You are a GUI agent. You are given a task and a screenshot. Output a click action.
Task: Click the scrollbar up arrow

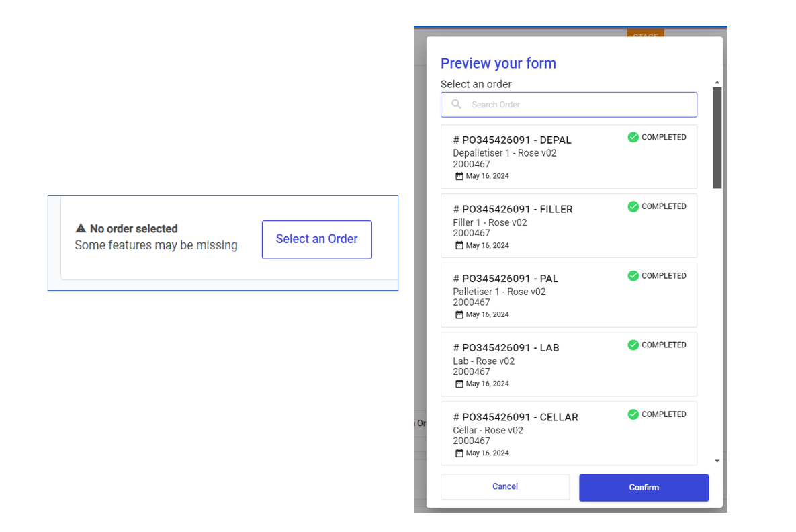click(717, 83)
